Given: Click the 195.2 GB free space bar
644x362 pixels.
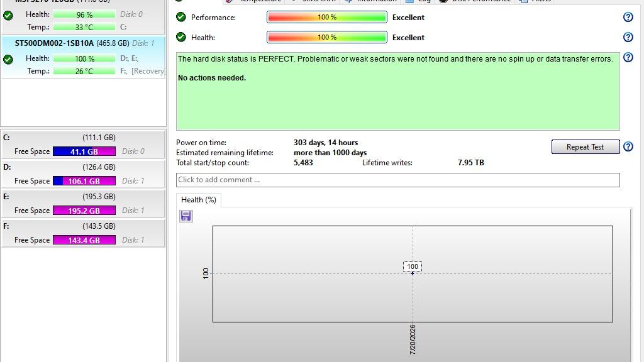Looking at the screenshot, I should pyautogui.click(x=84, y=211).
